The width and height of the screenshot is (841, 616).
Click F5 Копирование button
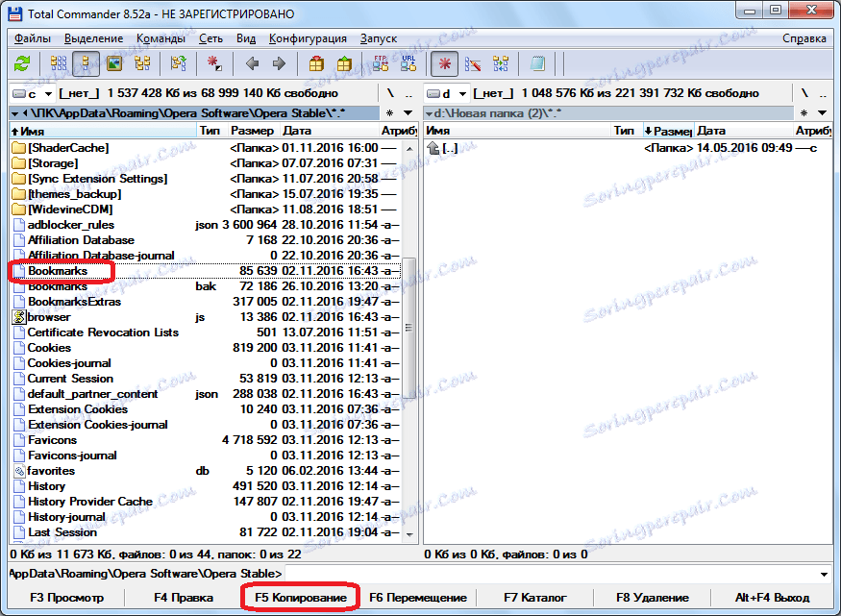click(x=300, y=597)
